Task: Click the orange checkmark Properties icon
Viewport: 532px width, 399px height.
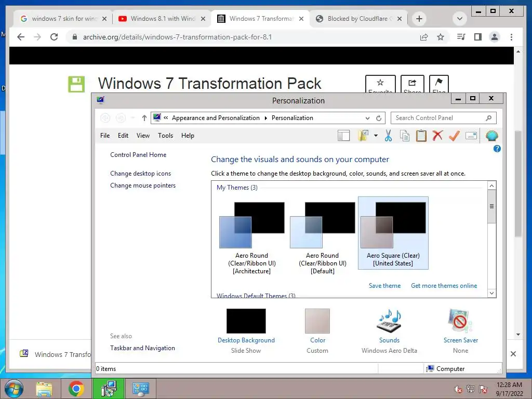Action: (x=454, y=136)
